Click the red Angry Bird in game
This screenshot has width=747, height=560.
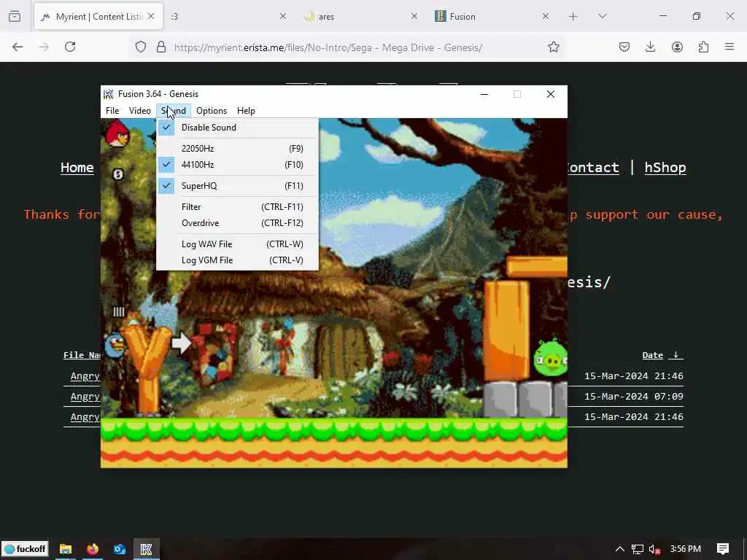click(x=117, y=133)
